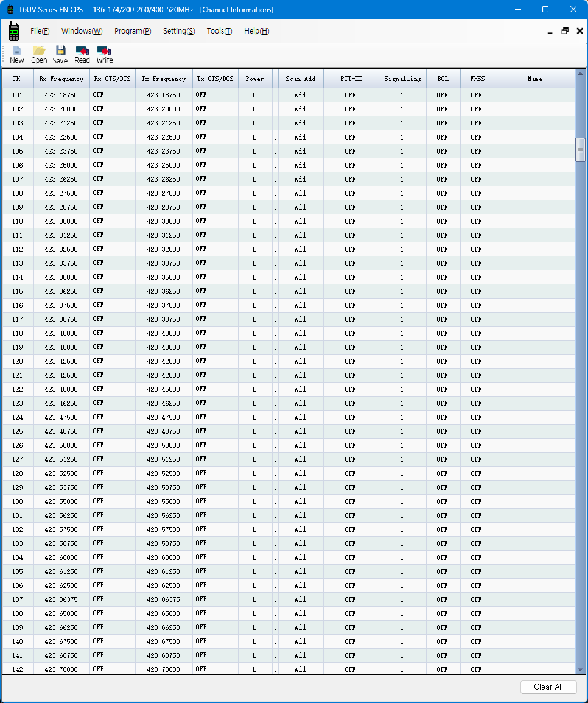The image size is (588, 703).
Task: Click the CH. column header
Action: click(x=18, y=79)
